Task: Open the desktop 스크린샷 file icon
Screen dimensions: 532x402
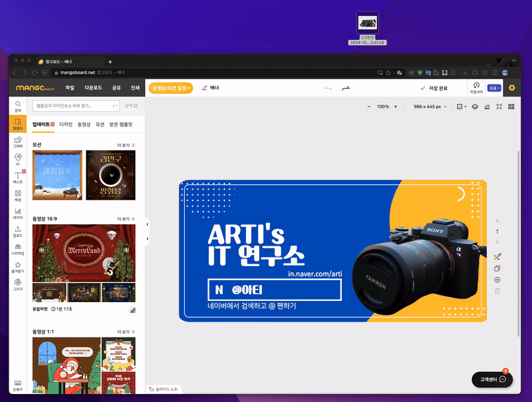Action: 368,23
